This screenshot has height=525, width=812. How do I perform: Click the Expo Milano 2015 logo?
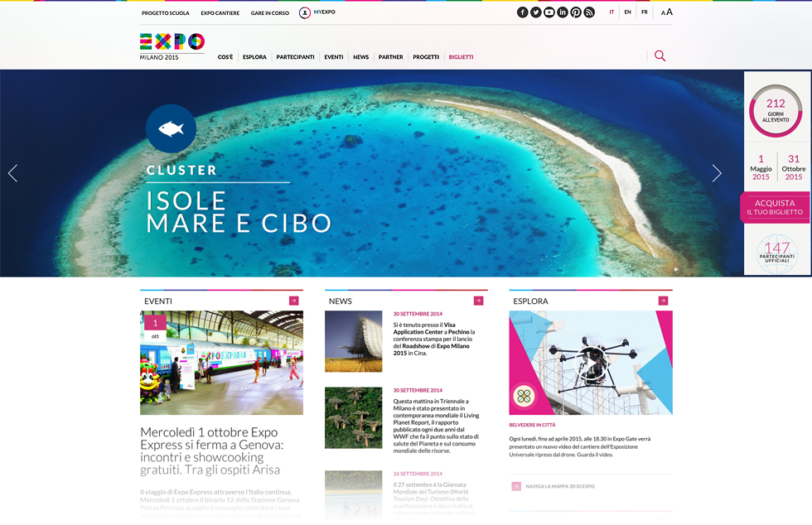[x=172, y=46]
